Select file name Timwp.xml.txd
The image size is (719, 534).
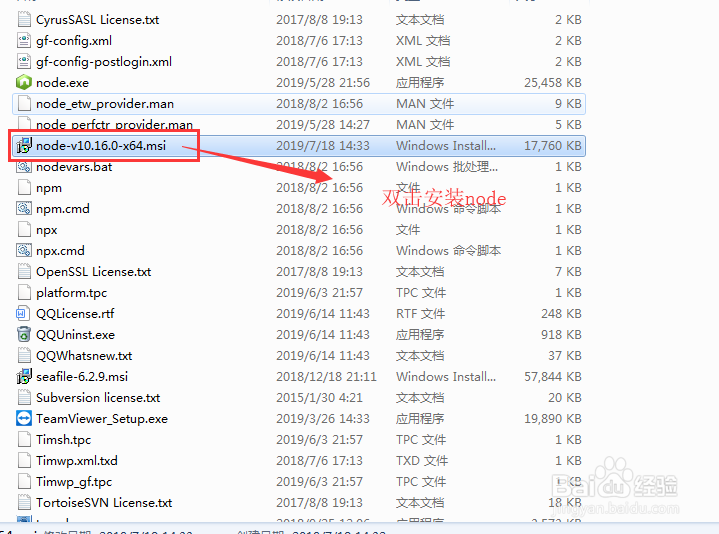[77, 461]
